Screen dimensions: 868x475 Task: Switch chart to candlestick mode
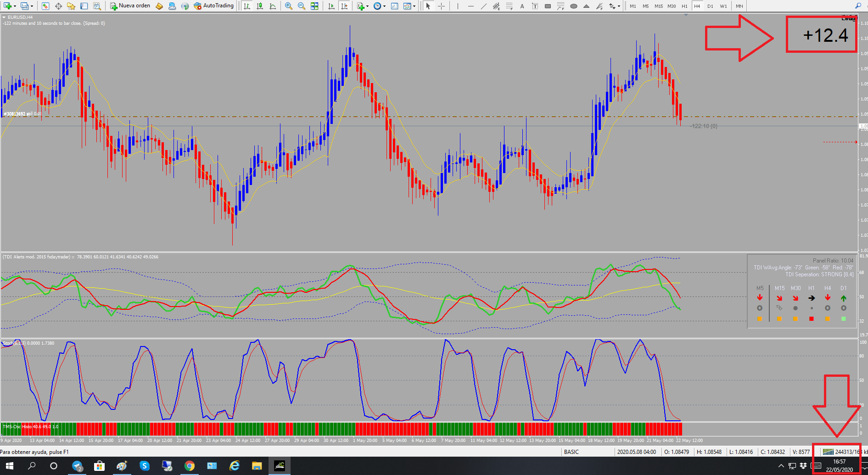pyautogui.click(x=260, y=6)
